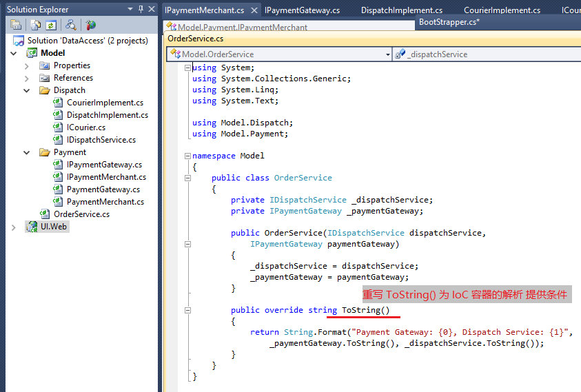Select PaymentGateway.cs in the tree
The height and width of the screenshot is (392, 581).
click(103, 189)
